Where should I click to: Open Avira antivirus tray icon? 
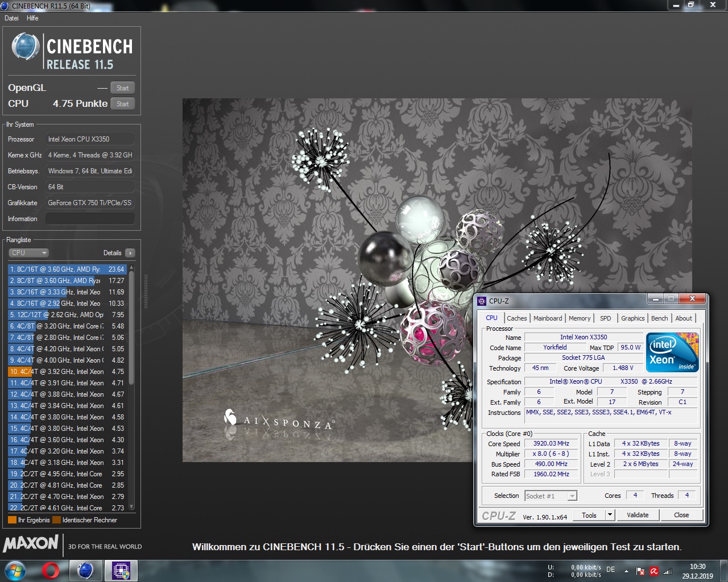pyautogui.click(x=654, y=571)
